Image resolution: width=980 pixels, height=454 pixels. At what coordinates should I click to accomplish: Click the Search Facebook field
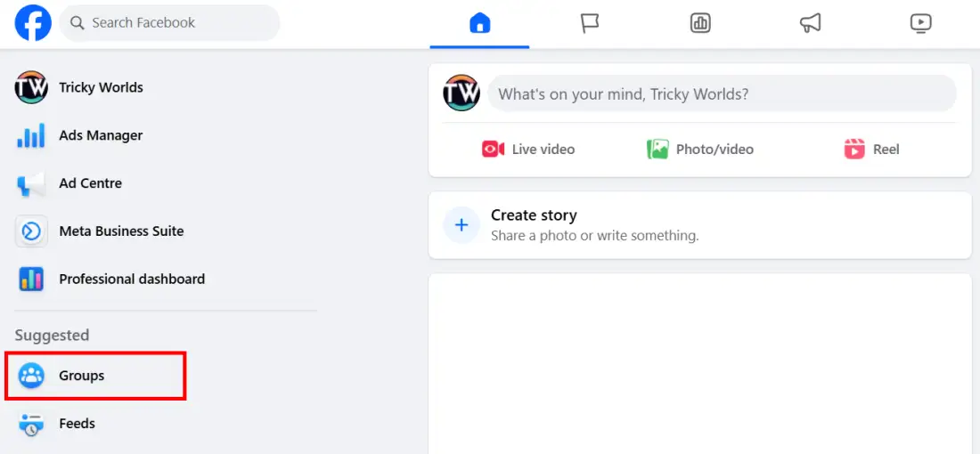(x=169, y=23)
